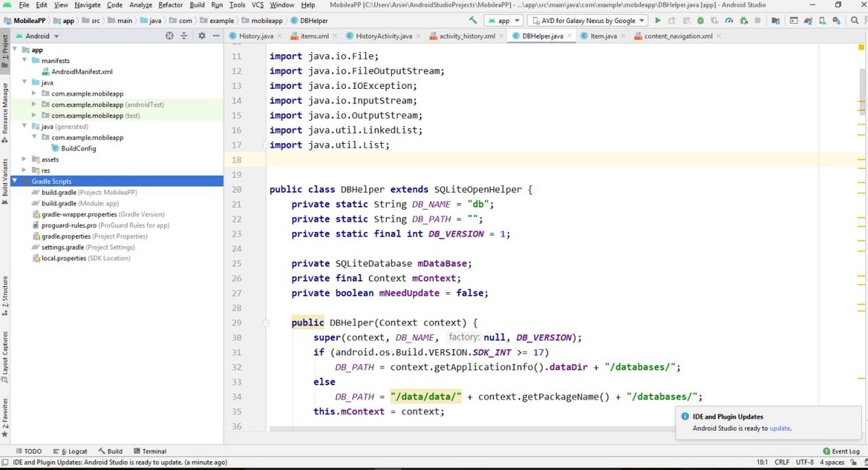Open local.properties file

[81, 258]
